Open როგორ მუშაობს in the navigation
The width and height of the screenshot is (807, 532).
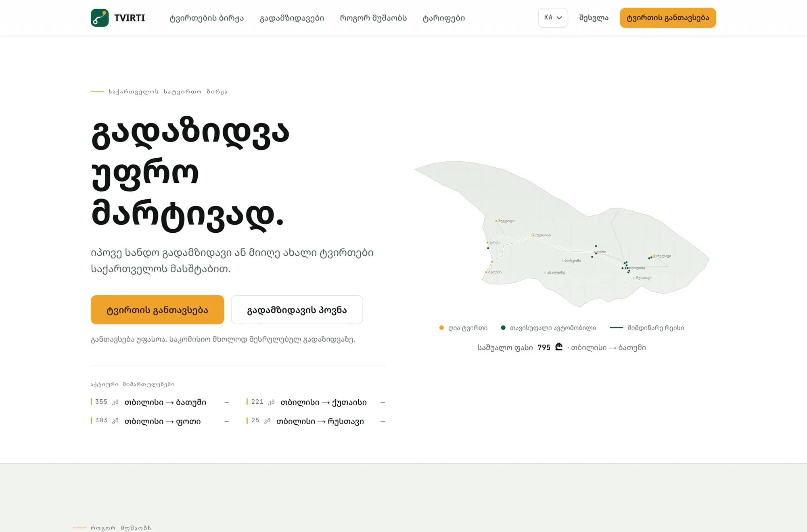[x=373, y=18]
